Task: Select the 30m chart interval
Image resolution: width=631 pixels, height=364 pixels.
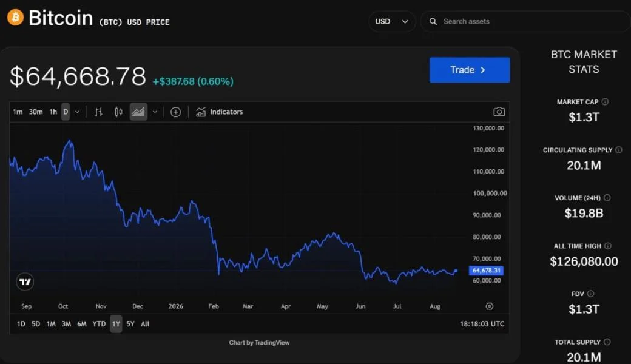Action: coord(36,112)
